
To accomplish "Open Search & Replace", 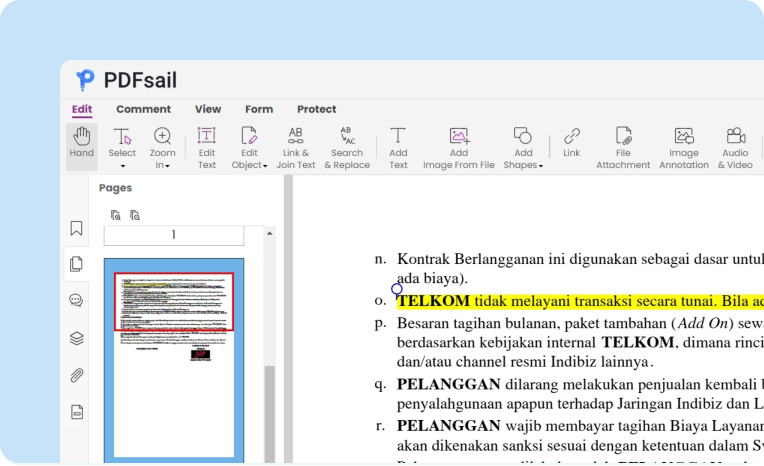I will (x=347, y=148).
